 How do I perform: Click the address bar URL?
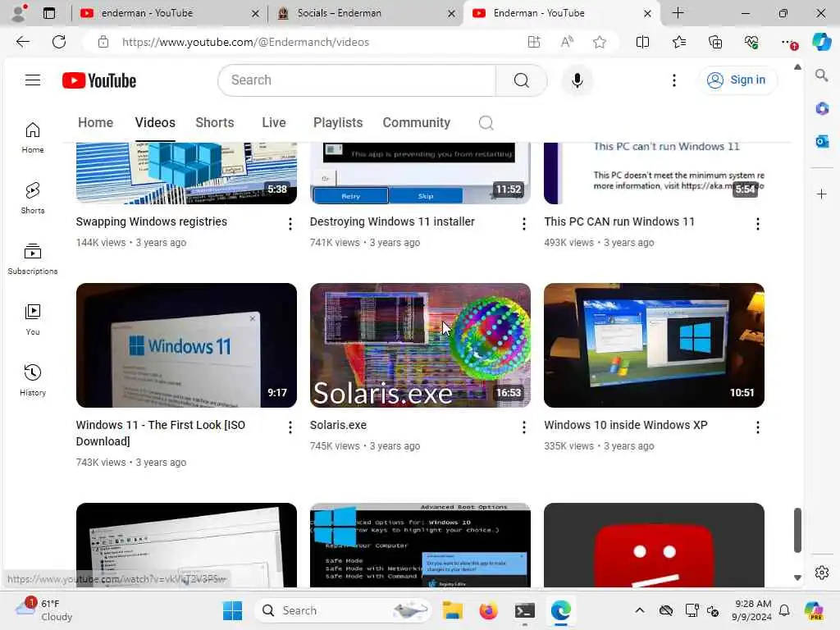coord(245,42)
